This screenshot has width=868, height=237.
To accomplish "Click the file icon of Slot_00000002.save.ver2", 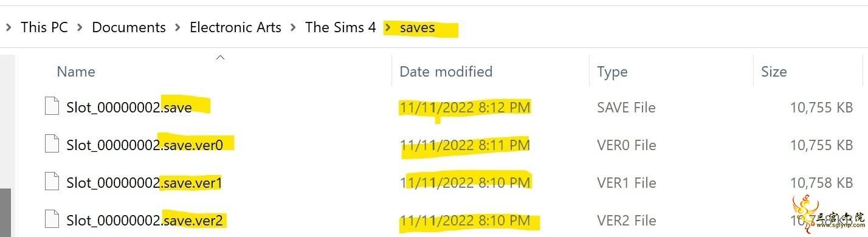I will (52, 219).
